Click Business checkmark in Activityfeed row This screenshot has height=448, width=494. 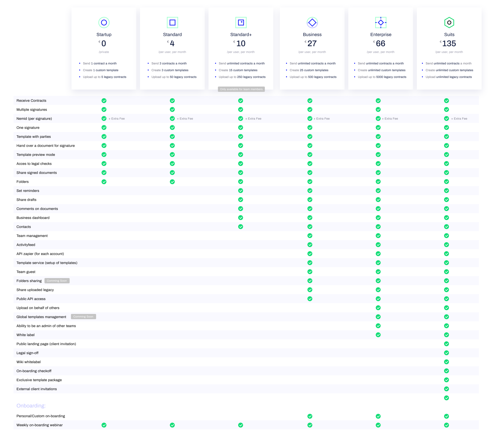(x=310, y=245)
